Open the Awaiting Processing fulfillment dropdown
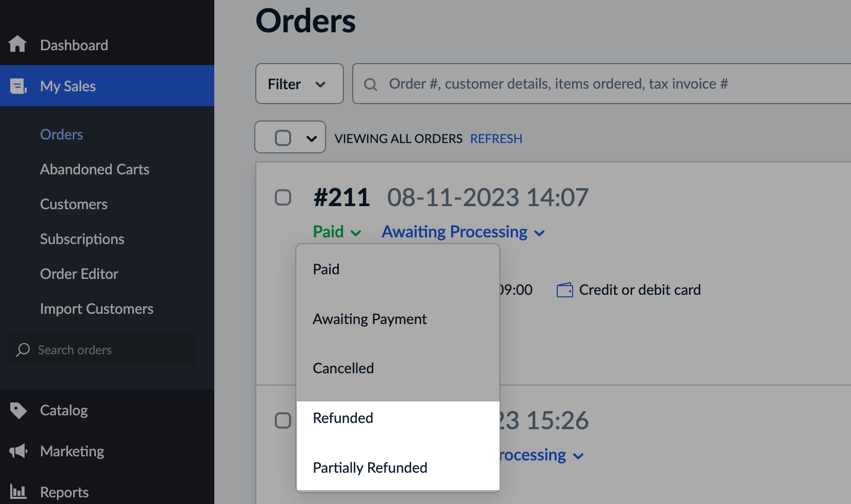 (x=462, y=231)
